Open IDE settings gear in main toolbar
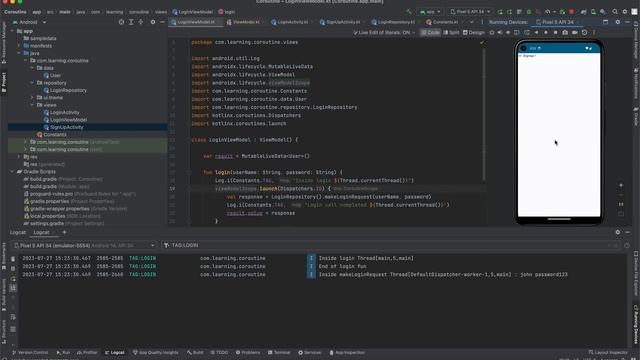 pyautogui.click(x=624, y=12)
